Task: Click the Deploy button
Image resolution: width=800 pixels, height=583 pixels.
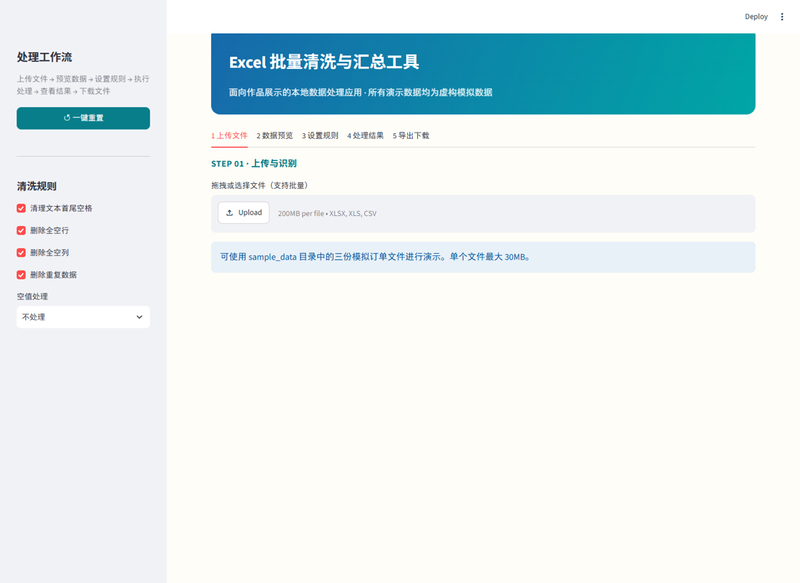Action: point(756,17)
